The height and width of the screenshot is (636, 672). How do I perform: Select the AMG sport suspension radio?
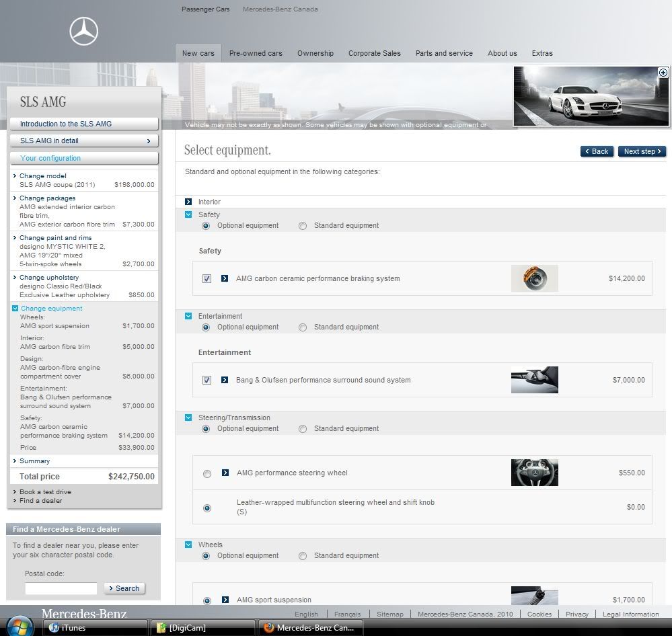click(207, 600)
